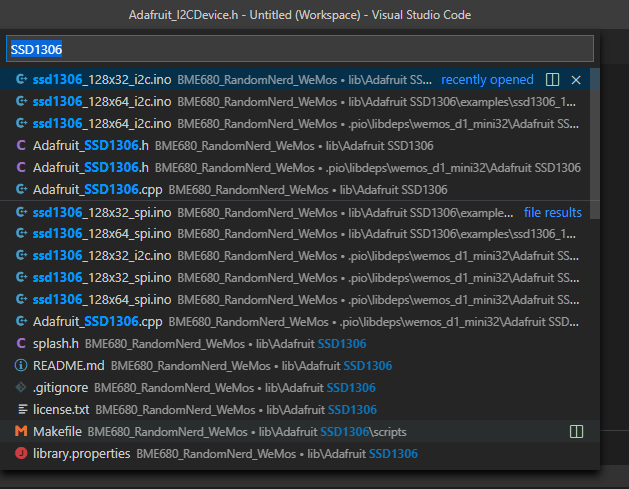
Task: Click the SSD1306 quick open search field
Action: [x=300, y=49]
